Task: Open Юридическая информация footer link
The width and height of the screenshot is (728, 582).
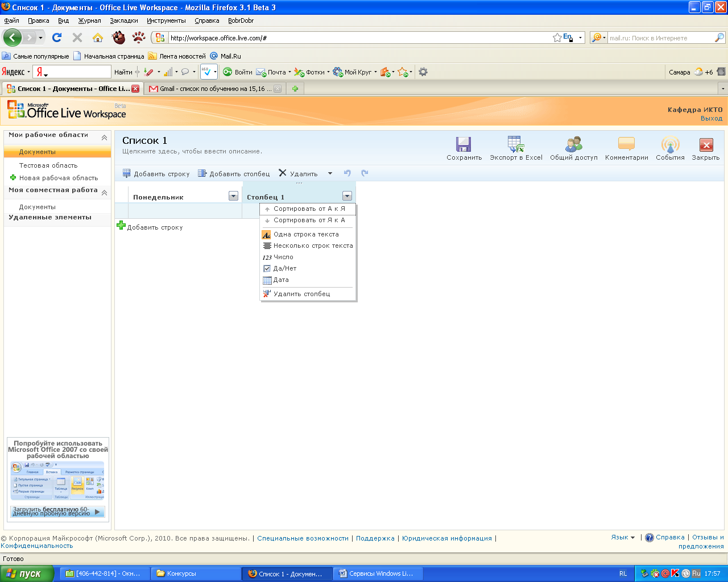Action: click(x=447, y=538)
